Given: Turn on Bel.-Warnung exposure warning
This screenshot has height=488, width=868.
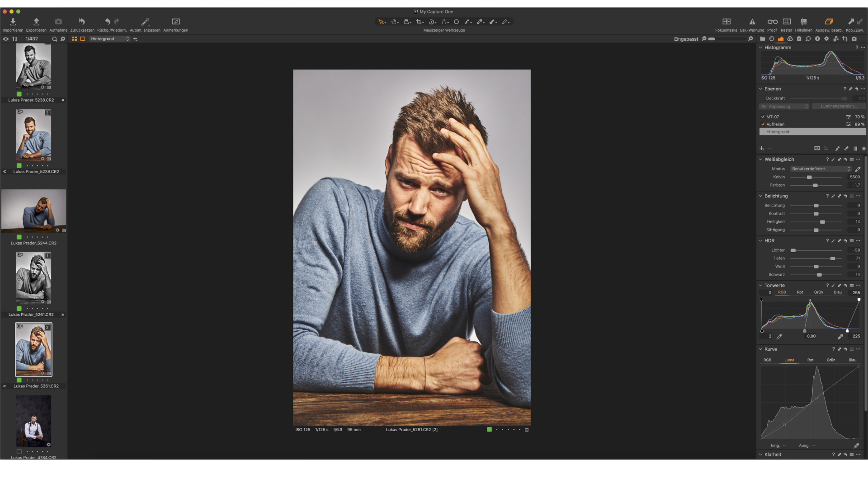Looking at the screenshot, I should click(752, 21).
